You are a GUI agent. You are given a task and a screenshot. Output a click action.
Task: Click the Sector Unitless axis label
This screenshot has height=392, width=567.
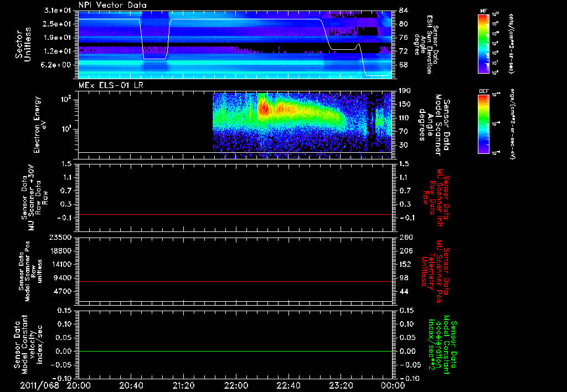pyautogui.click(x=23, y=44)
